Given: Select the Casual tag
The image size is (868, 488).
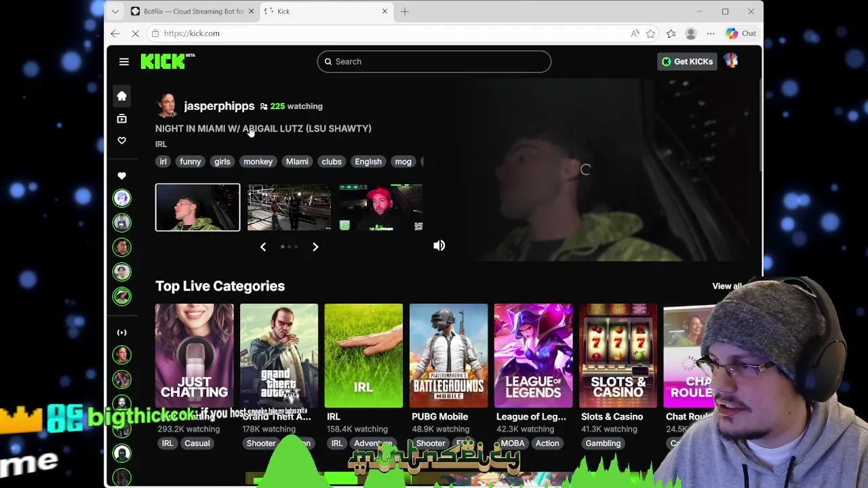Looking at the screenshot, I should pos(197,443).
